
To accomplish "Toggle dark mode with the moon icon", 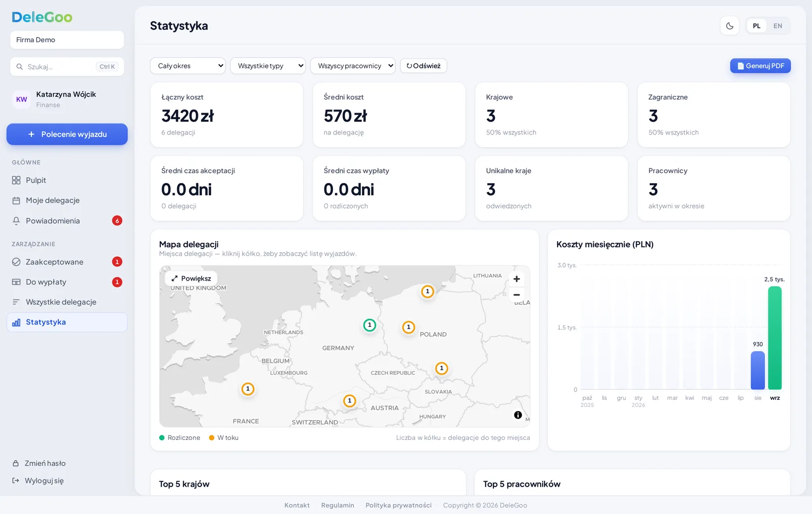I will click(x=730, y=26).
